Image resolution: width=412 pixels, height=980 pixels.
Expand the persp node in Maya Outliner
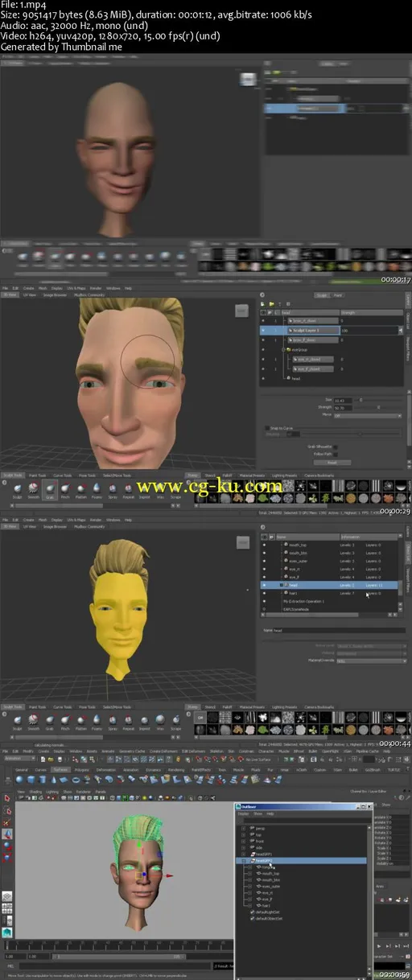pyautogui.click(x=244, y=827)
